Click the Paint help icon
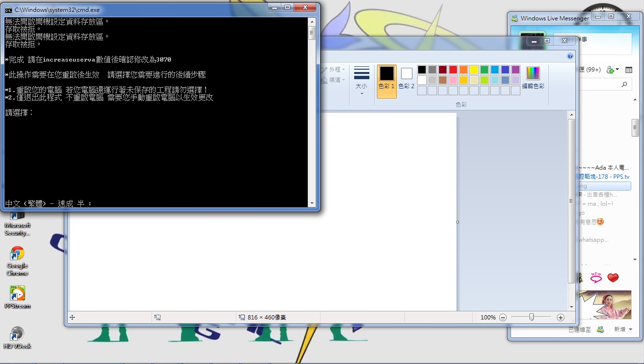This screenshot has height=364, width=644. [x=570, y=56]
